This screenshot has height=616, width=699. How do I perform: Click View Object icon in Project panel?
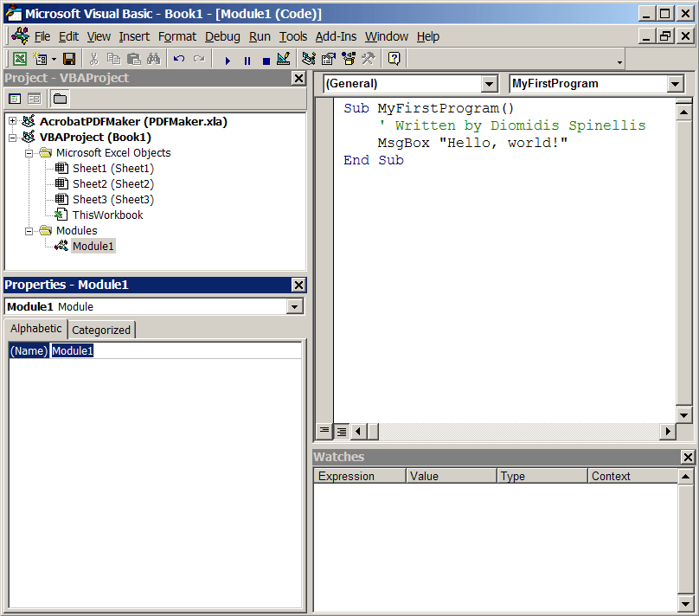coord(35,99)
